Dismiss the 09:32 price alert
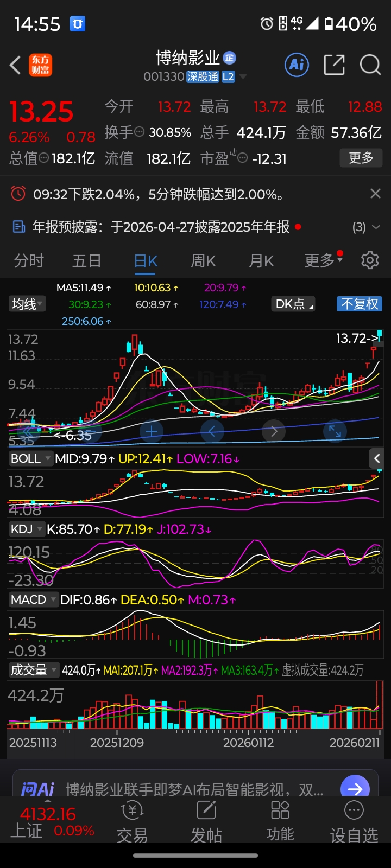Image resolution: width=391 pixels, height=868 pixels. click(x=375, y=194)
